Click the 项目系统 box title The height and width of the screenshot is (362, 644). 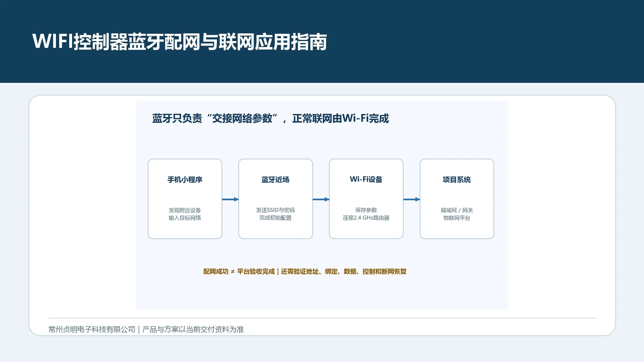click(457, 179)
